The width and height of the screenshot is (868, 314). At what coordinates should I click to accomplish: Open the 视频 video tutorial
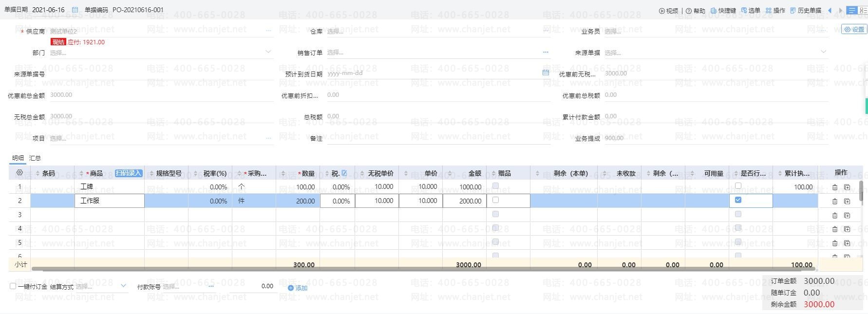668,10
